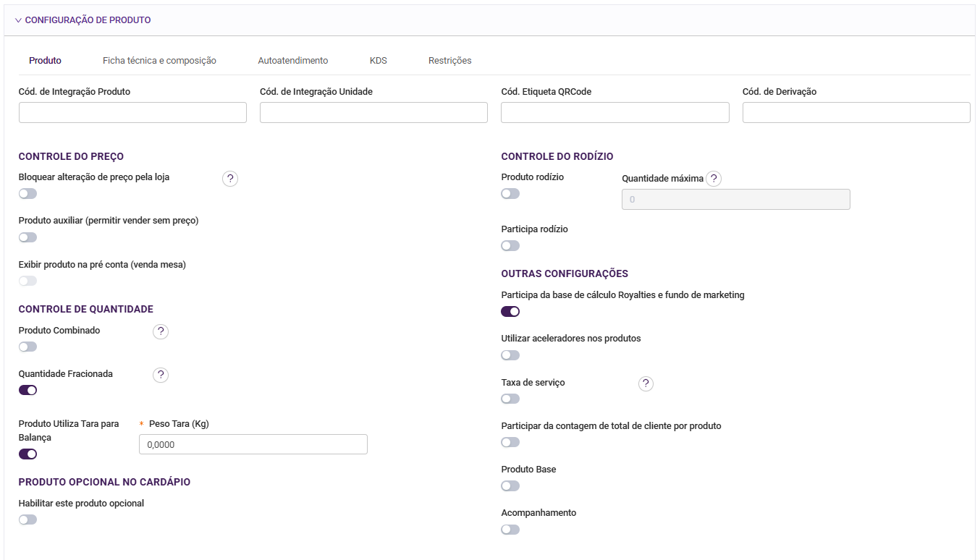The width and height of the screenshot is (980, 560).
Task: Toggle Habilitar este produto opcional
Action: (x=28, y=519)
